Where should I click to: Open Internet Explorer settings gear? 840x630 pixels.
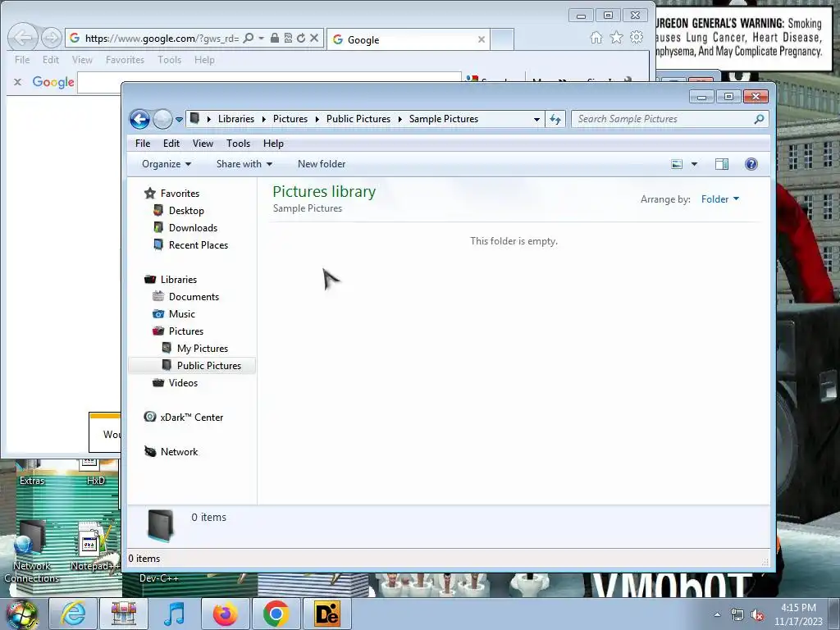pyautogui.click(x=637, y=38)
